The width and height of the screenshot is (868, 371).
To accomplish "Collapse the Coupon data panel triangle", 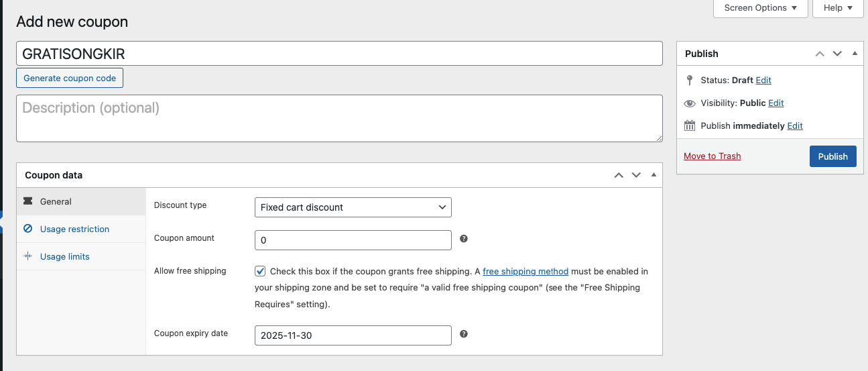I will (x=654, y=175).
